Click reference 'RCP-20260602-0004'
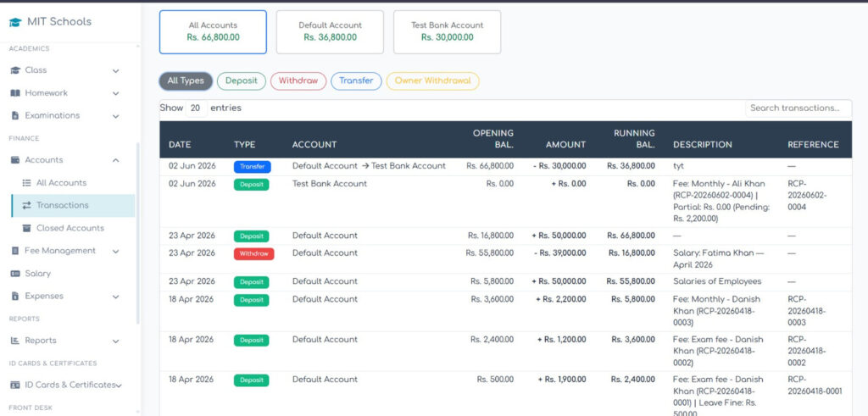The height and width of the screenshot is (416, 868). point(808,195)
